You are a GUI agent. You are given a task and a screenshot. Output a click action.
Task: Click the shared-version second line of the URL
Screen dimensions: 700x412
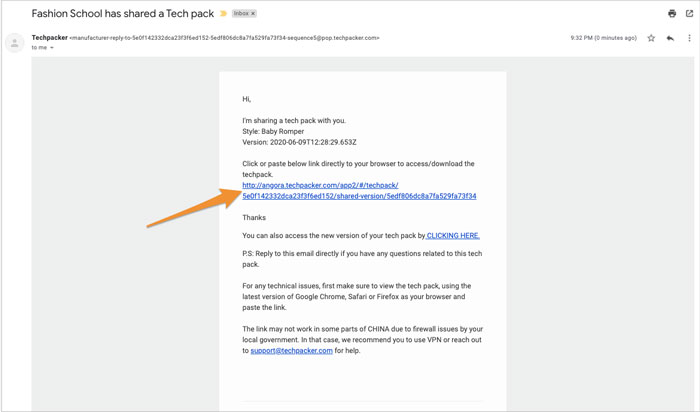pos(359,196)
